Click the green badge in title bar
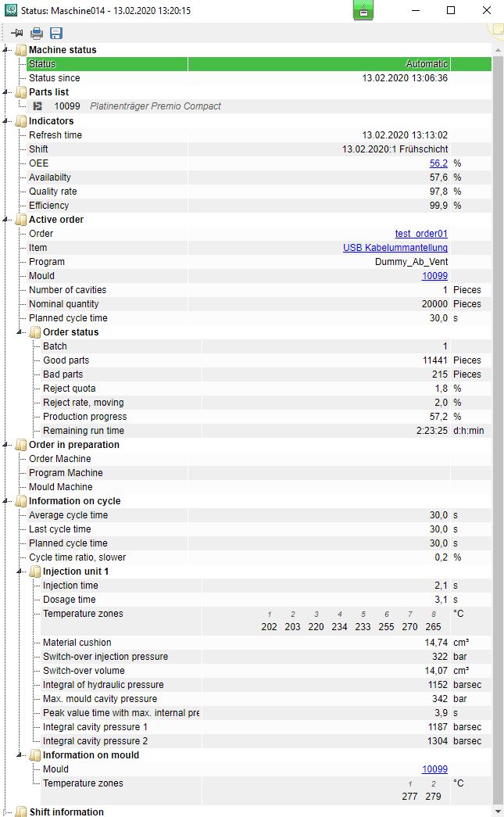504x817 pixels. click(363, 10)
